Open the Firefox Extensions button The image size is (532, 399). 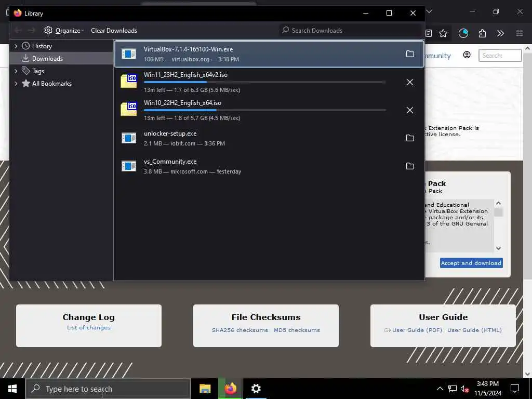pyautogui.click(x=482, y=33)
